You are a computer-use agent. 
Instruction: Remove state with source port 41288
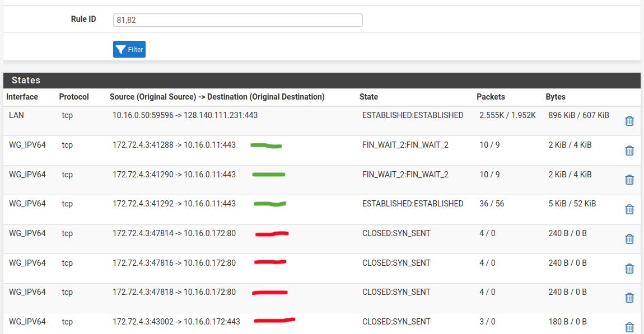629,150
